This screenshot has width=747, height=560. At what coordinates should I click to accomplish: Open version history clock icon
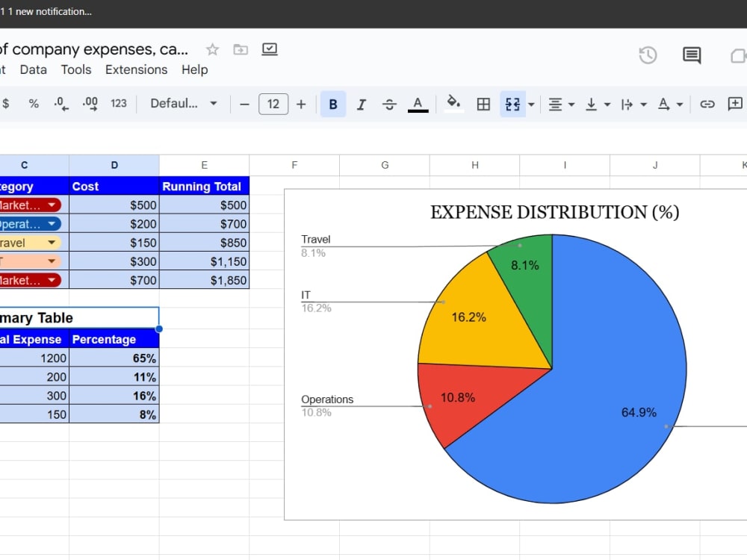coord(648,55)
